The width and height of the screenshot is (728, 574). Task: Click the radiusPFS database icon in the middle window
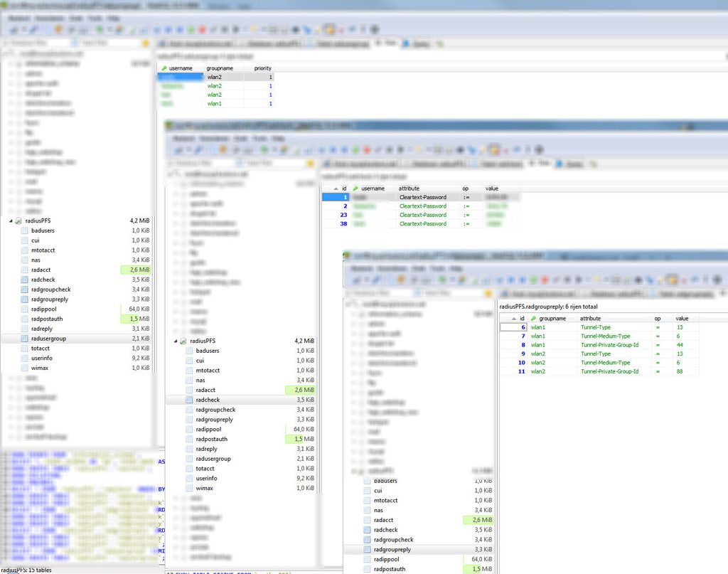coord(183,341)
